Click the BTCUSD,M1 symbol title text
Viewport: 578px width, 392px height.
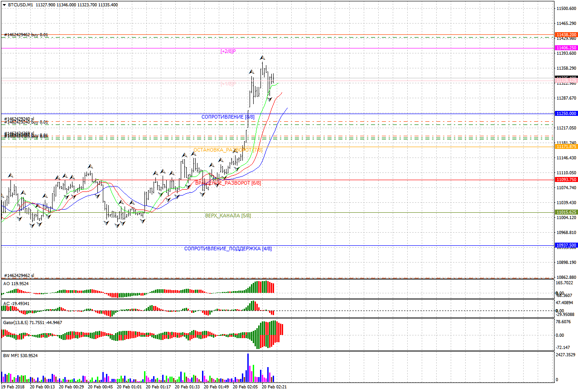20,5
